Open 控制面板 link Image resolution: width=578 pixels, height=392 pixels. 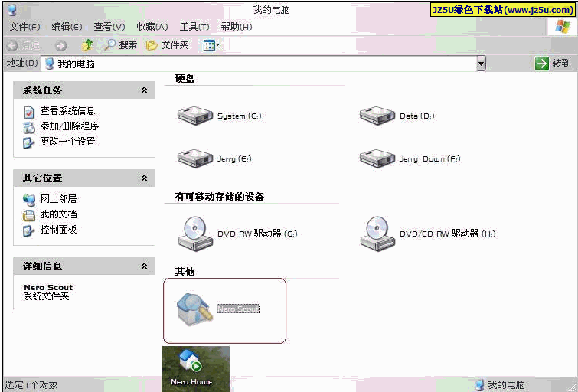[58, 230]
